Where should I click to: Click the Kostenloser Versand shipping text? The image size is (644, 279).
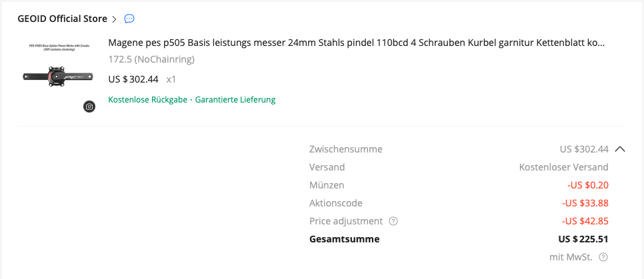tap(563, 167)
